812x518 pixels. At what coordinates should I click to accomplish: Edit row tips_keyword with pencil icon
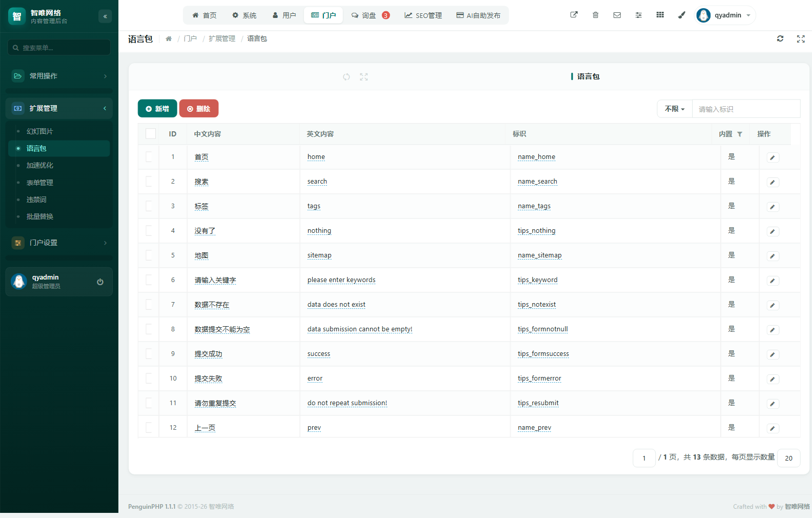pos(773,281)
